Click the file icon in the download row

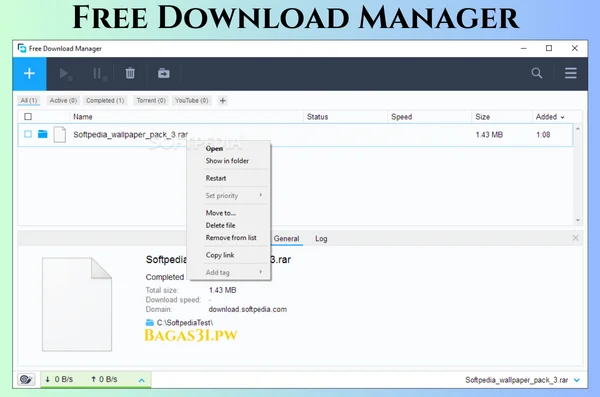pos(59,134)
